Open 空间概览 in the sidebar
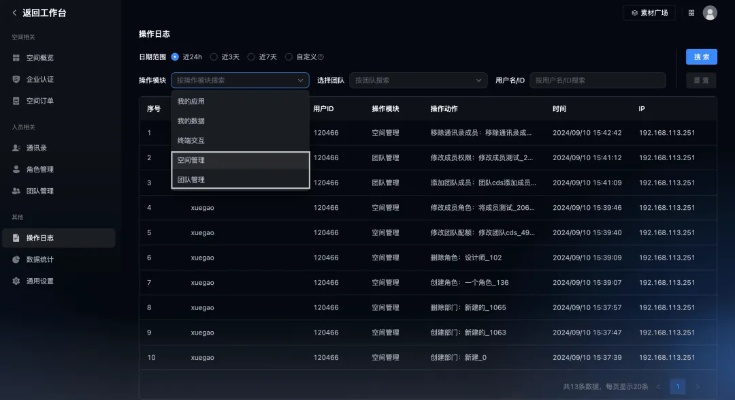735x400 pixels. tap(40, 58)
